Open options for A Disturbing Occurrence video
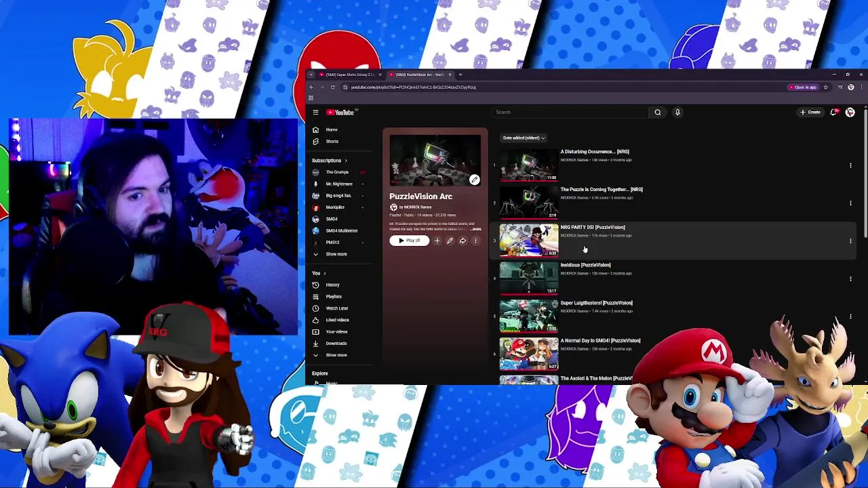Image resolution: width=868 pixels, height=488 pixels. click(x=850, y=165)
